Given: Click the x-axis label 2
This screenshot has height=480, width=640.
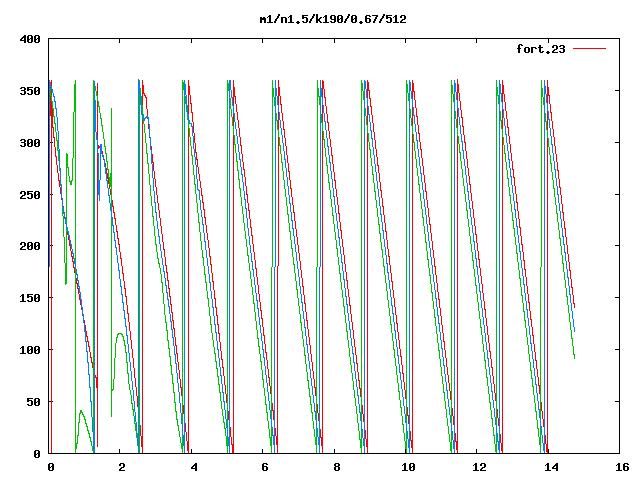Looking at the screenshot, I should 122,467.
